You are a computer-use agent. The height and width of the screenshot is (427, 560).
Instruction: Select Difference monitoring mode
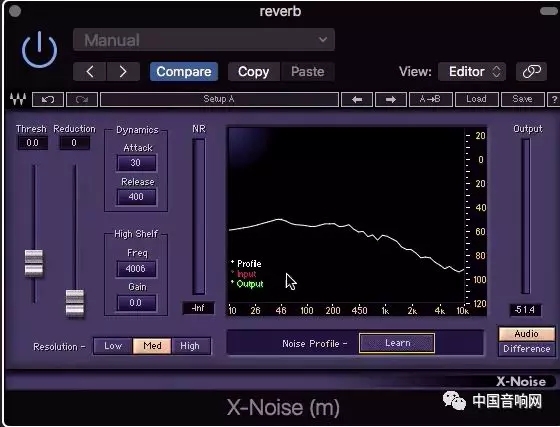click(x=527, y=349)
